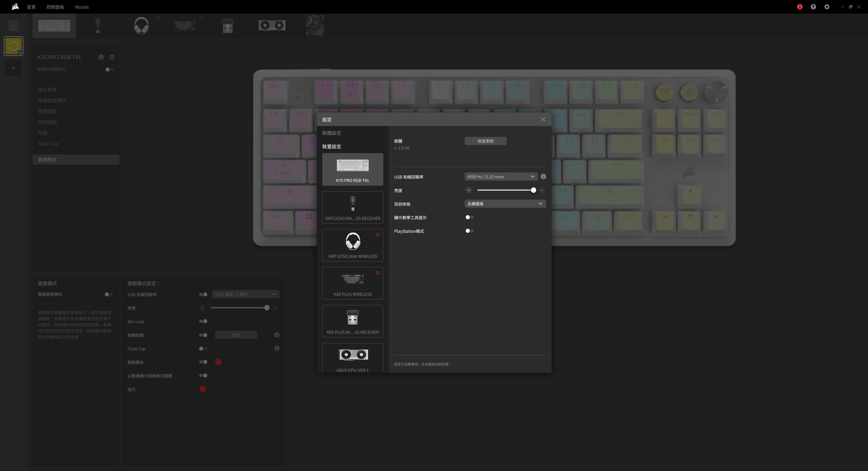Pick 指示 red color swatch
The width and height of the screenshot is (868, 471).
coord(203,389)
